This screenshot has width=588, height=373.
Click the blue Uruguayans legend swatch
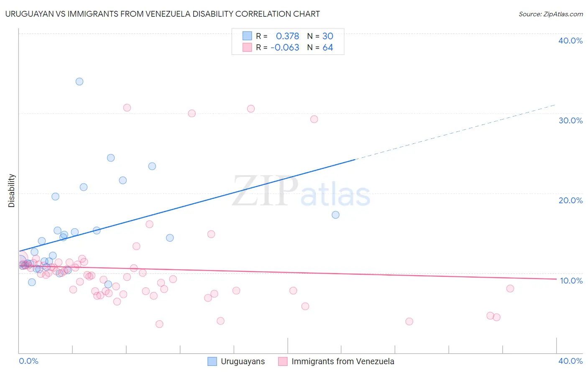212,361
